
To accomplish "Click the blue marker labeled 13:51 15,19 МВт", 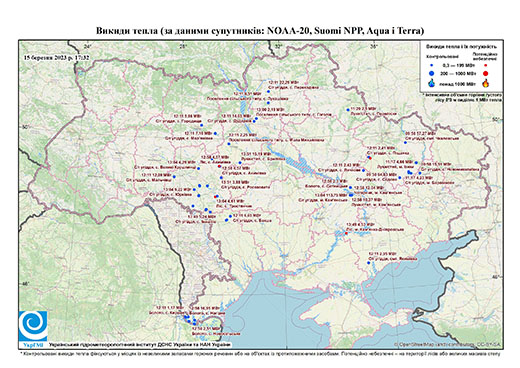I will 240,163.
